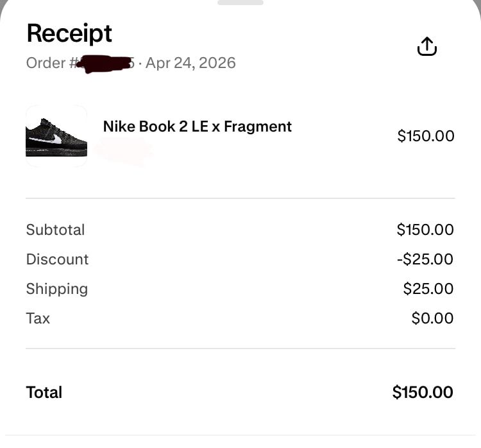Viewport: 481px width, 448px height.
Task: Tap the $0.00 tax amount
Action: click(432, 318)
